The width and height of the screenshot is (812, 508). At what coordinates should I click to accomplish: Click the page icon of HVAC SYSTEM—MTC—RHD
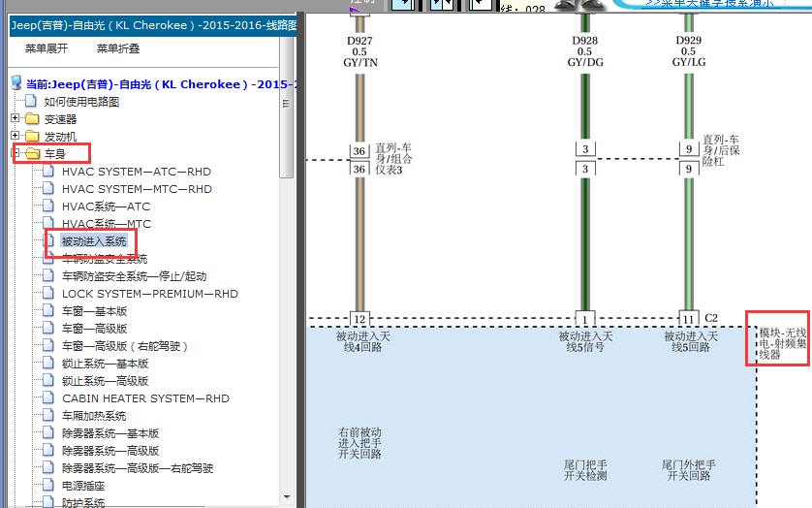48,189
